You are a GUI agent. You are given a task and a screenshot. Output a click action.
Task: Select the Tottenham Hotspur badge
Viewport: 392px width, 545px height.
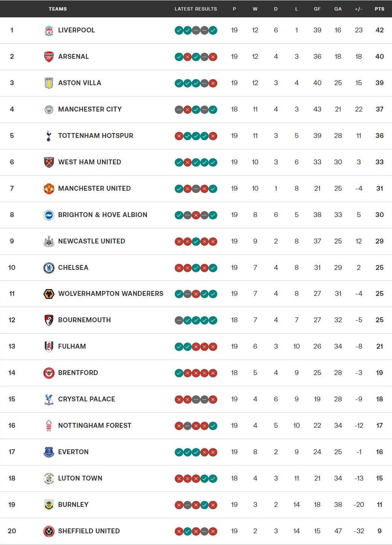tap(49, 136)
